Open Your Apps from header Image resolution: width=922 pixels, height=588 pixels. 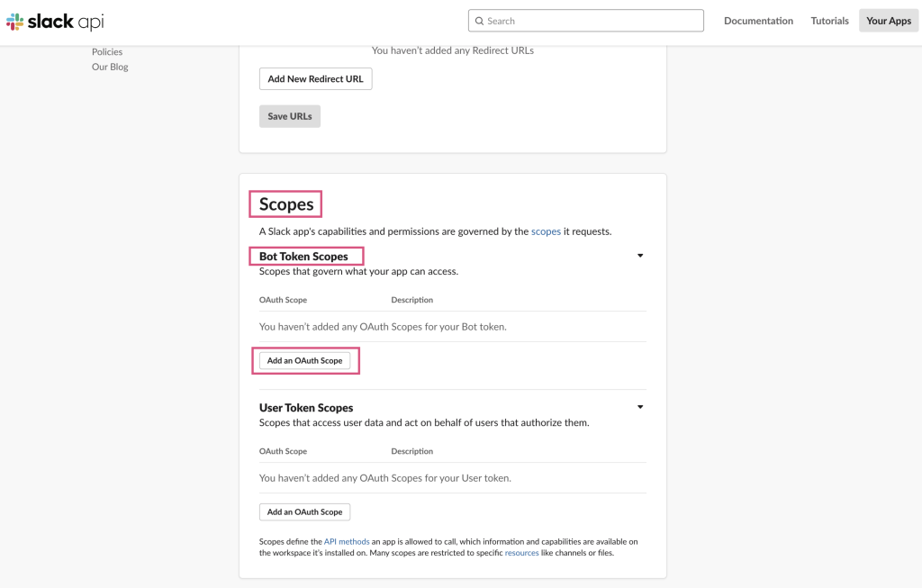888,21
